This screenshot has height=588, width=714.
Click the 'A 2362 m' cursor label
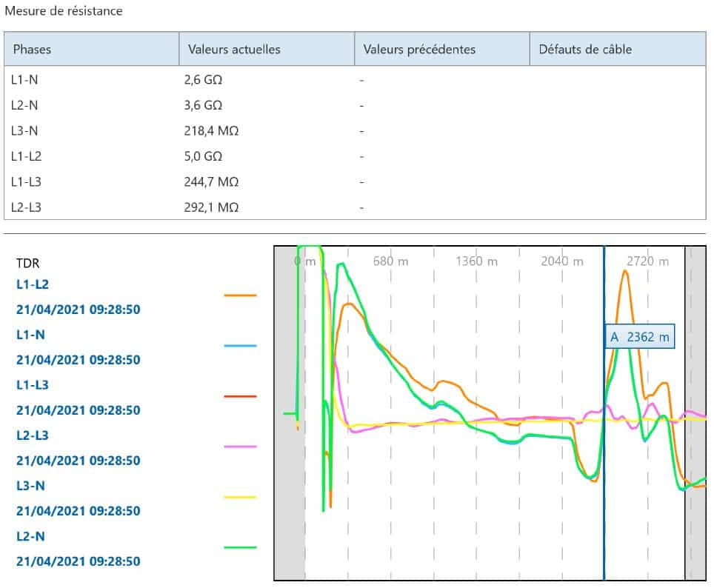pos(640,338)
